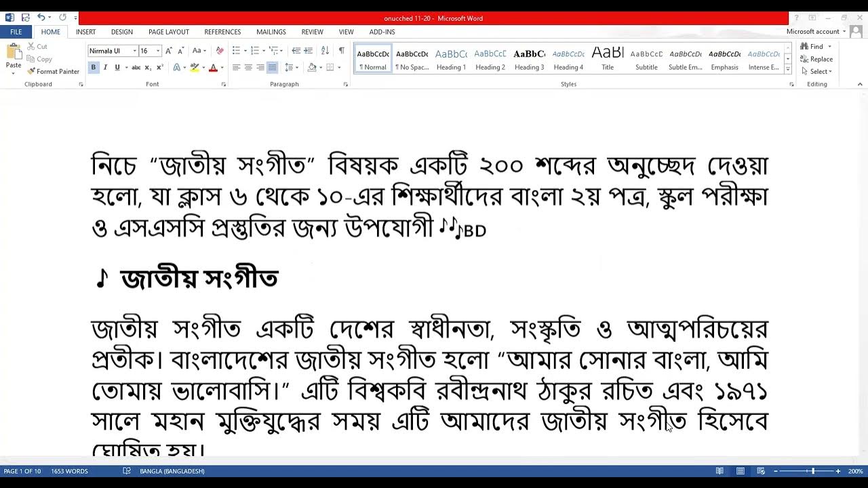The image size is (868, 488).
Task: Apply the Title style
Action: point(608,59)
